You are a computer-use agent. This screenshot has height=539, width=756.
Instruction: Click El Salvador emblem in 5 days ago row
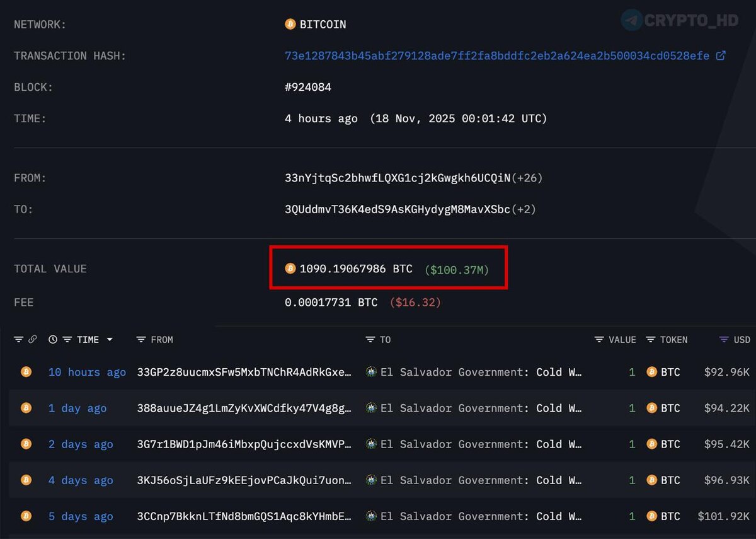371,516
